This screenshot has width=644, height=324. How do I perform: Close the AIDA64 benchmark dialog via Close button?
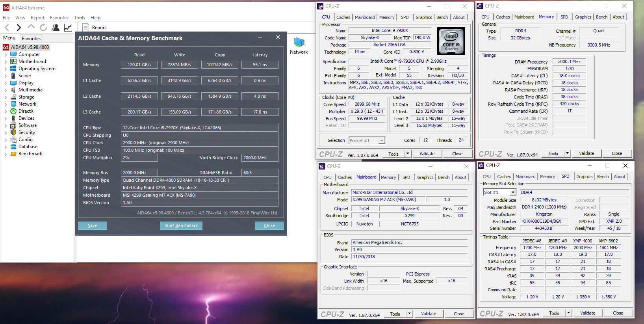point(269,225)
